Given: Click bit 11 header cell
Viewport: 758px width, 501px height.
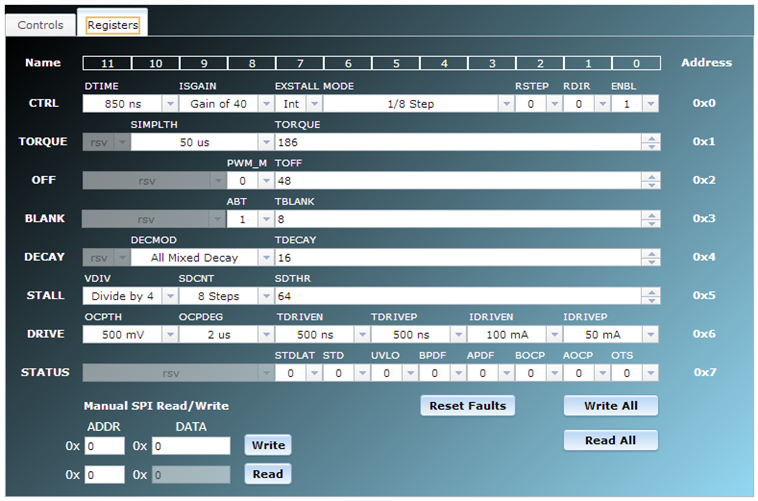Looking at the screenshot, I should [x=107, y=63].
